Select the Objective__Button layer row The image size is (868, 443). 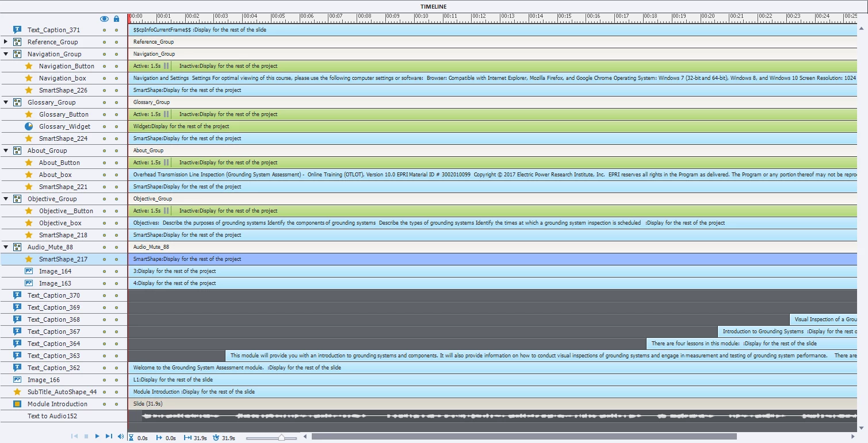pyautogui.click(x=63, y=210)
